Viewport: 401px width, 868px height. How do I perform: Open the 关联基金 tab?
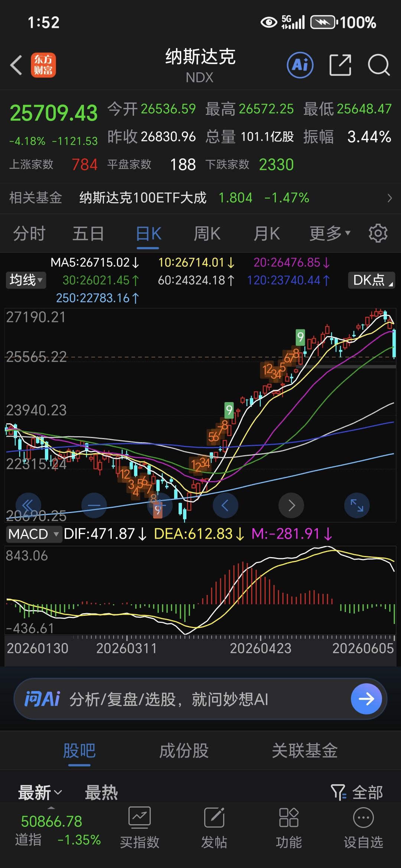[304, 750]
